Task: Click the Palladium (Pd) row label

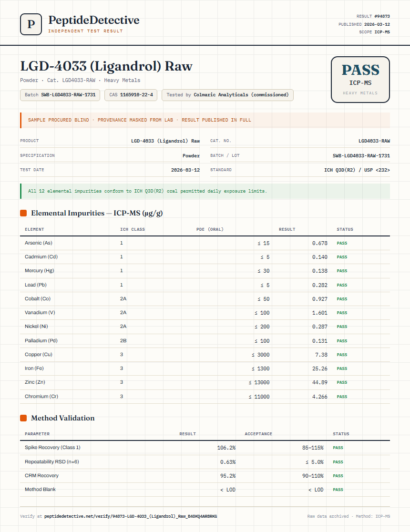Action: coord(41,341)
